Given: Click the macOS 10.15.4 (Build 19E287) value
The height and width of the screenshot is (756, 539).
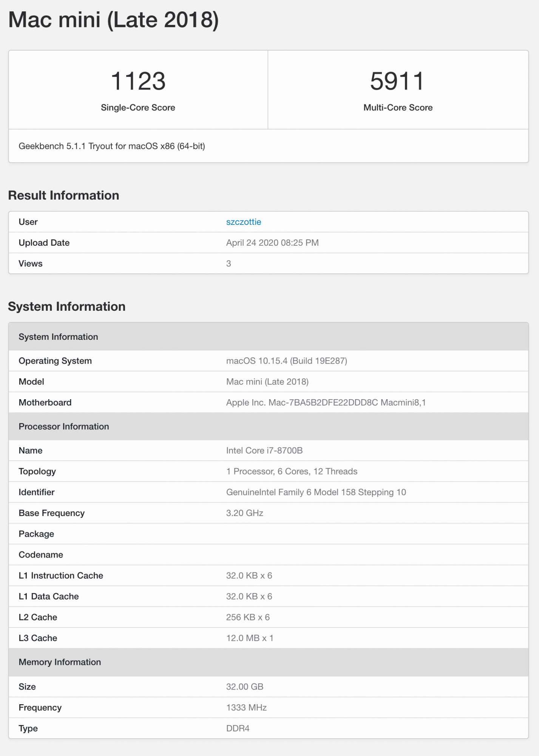Looking at the screenshot, I should point(287,361).
